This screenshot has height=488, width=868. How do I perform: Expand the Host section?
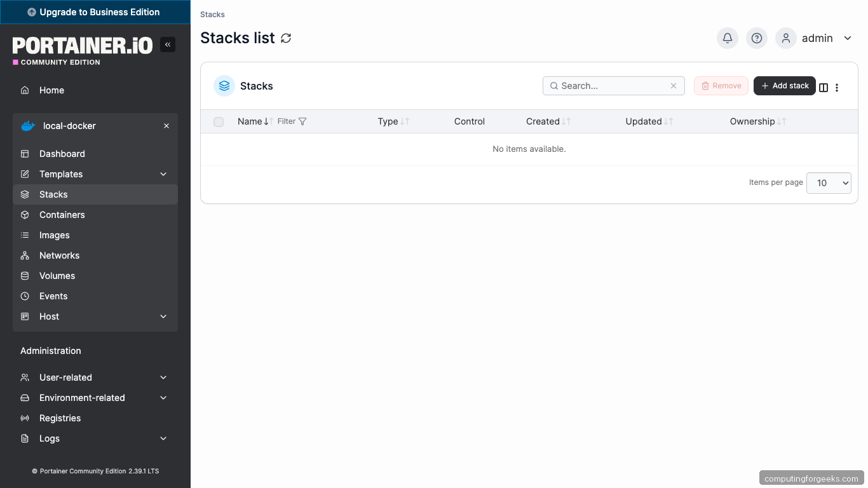click(x=163, y=316)
